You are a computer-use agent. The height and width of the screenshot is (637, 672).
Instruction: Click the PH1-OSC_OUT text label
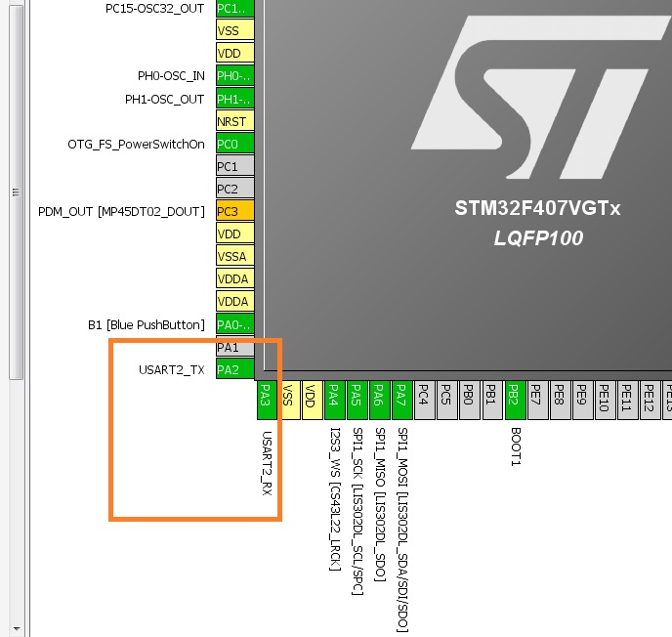(164, 99)
